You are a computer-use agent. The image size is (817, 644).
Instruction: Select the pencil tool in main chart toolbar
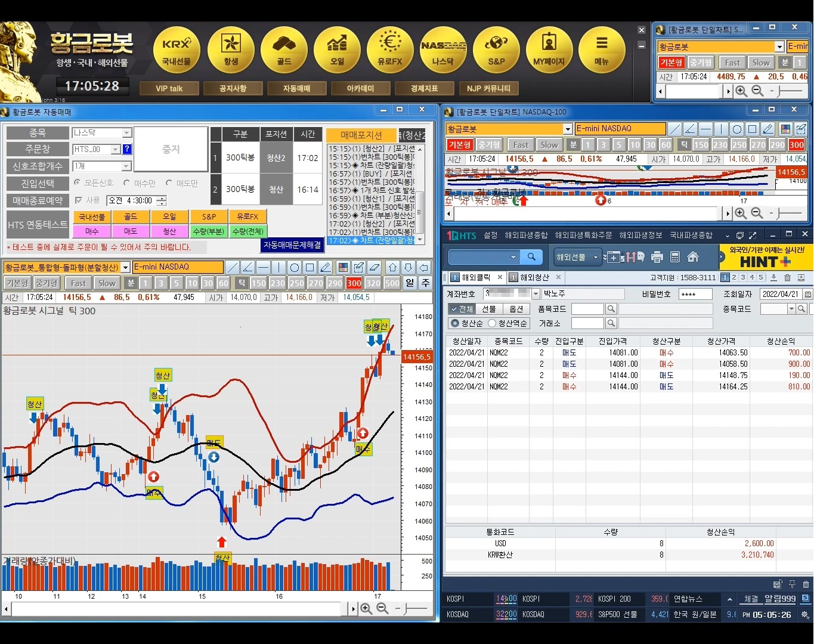click(326, 267)
